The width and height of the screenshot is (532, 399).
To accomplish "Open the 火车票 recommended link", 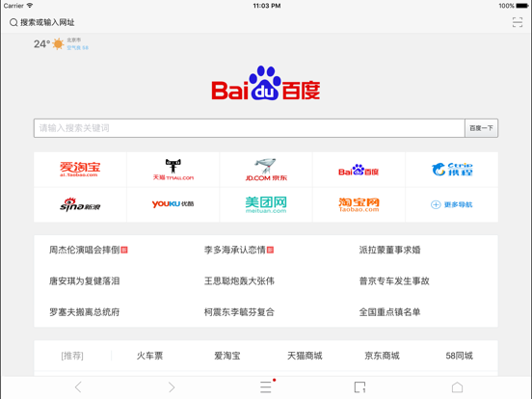I will [x=149, y=356].
